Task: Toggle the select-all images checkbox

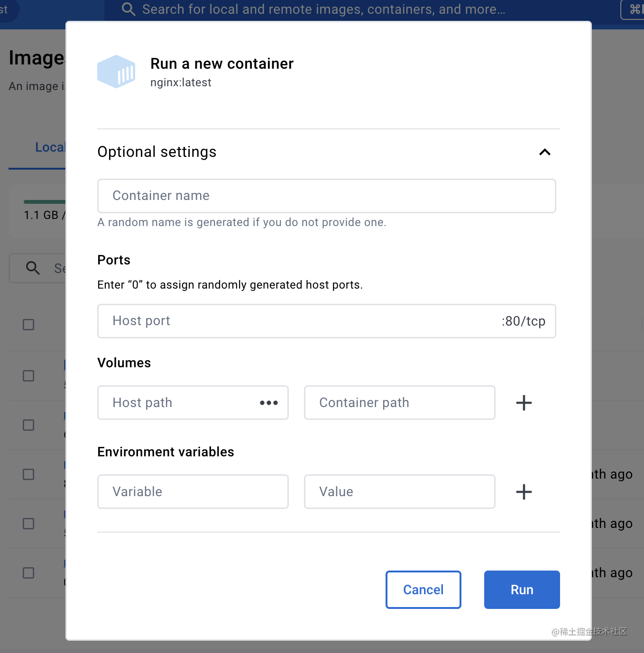Action: point(28,325)
